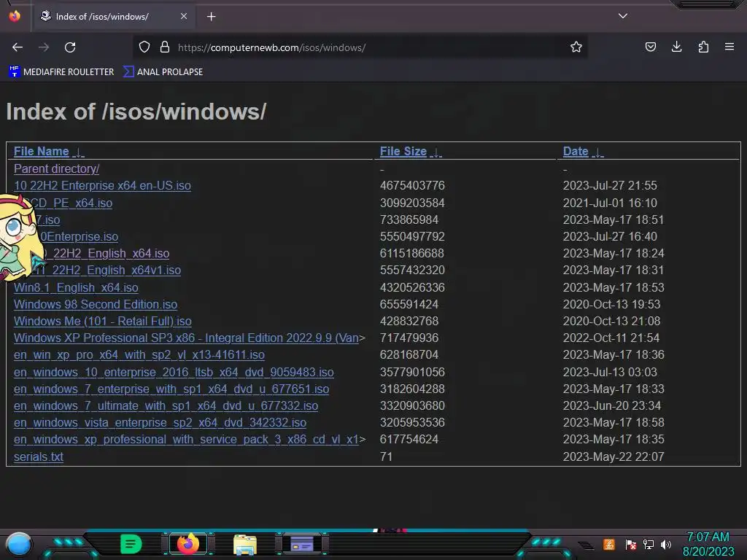
Task: Open File Explorer from the taskbar
Action: click(x=245, y=544)
